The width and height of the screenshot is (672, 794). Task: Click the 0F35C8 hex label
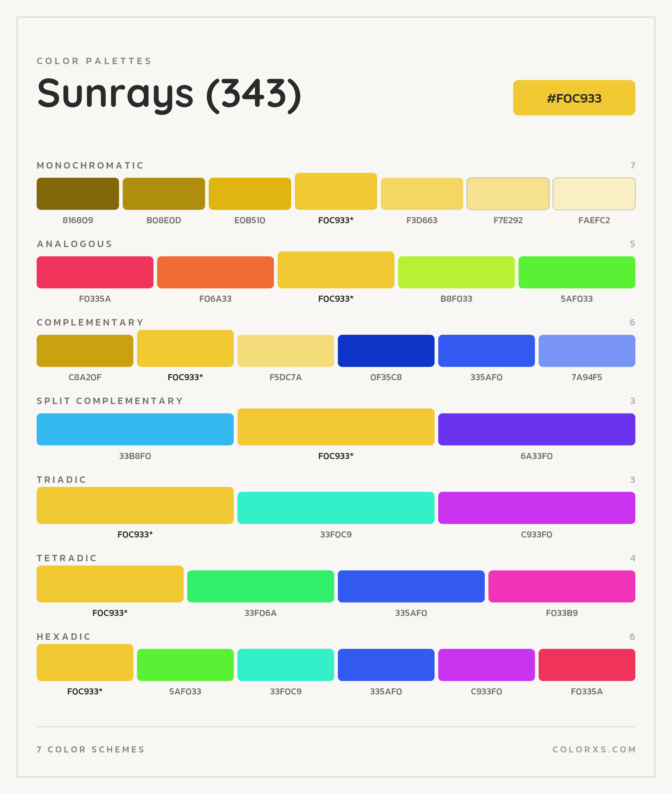[x=386, y=377]
